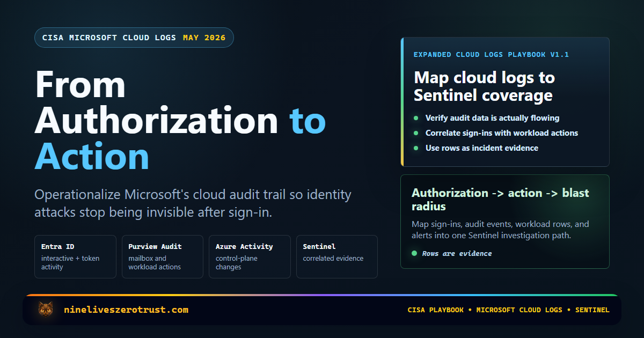Open the ninelivesZerotrust.com site link

[x=126, y=310]
